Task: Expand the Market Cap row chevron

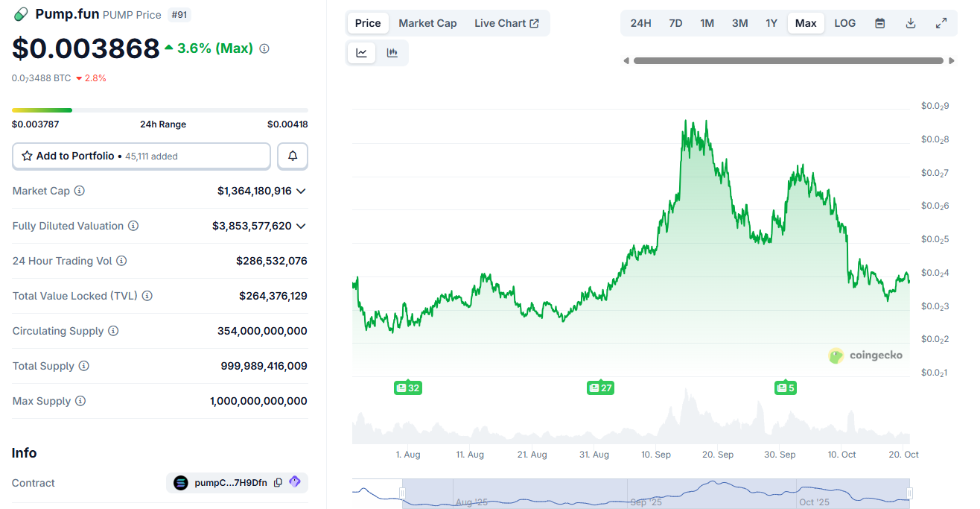Action: 301,191
